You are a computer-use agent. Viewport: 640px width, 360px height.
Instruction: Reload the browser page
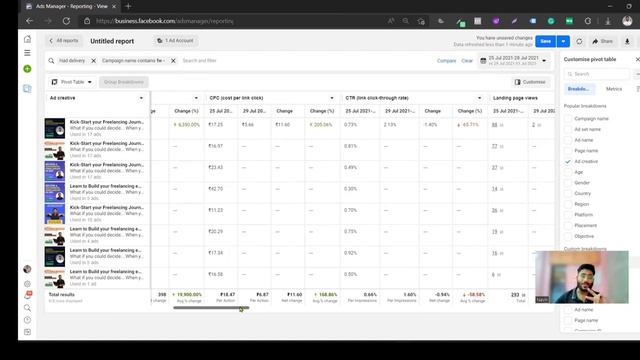pos(66,21)
